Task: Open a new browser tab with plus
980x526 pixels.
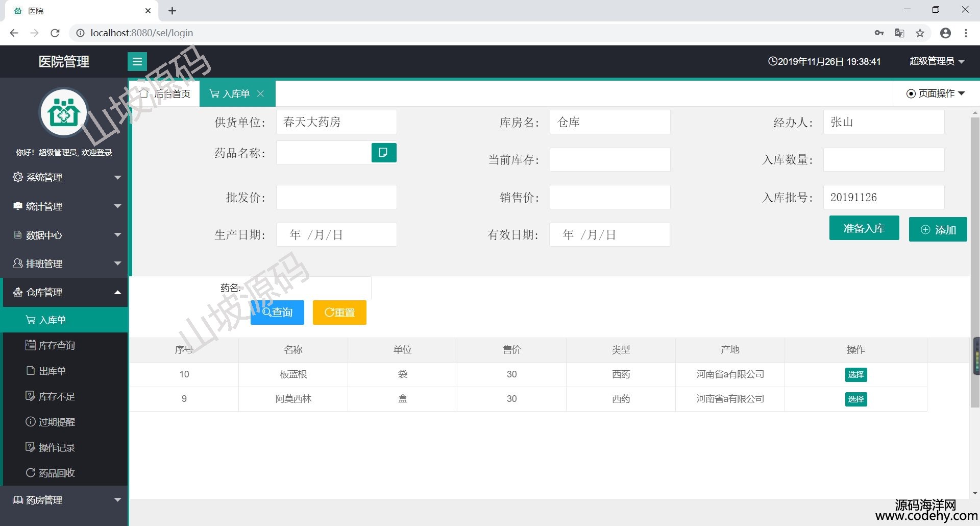Action: tap(173, 11)
